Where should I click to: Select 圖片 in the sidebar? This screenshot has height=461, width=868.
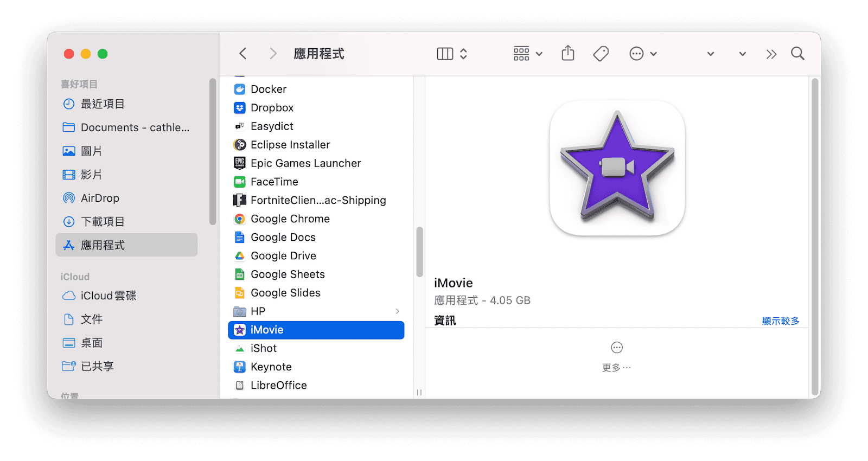[126, 151]
